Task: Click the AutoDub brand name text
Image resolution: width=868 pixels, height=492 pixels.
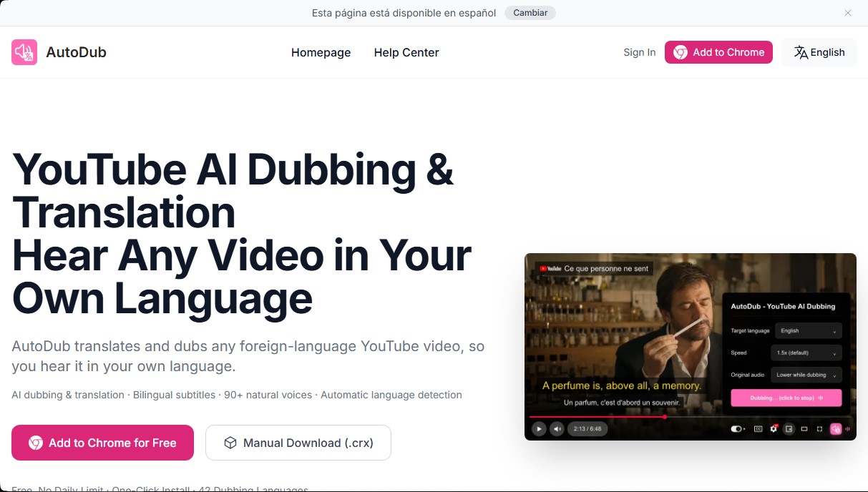Action: click(x=76, y=52)
